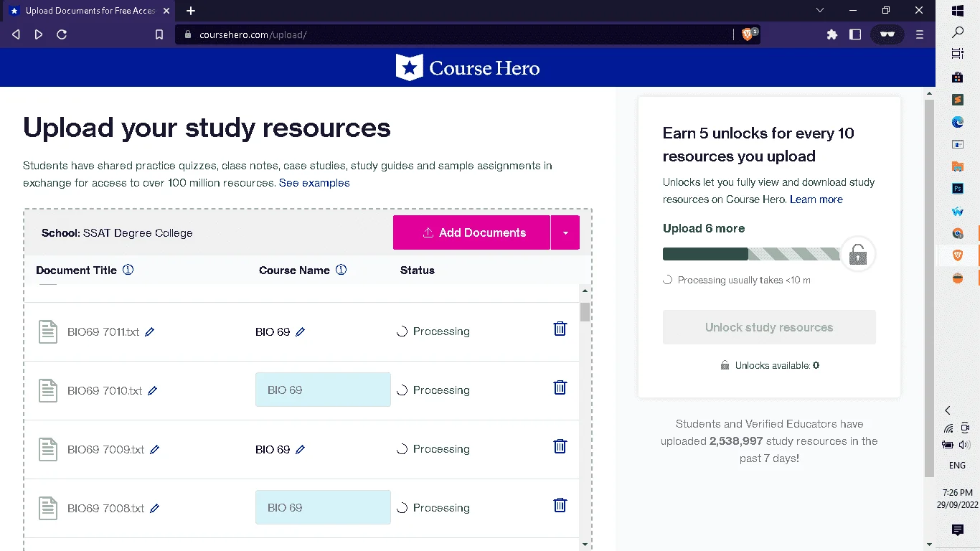
Task: Click the file name BIO69 7011.txt
Action: click(x=103, y=332)
